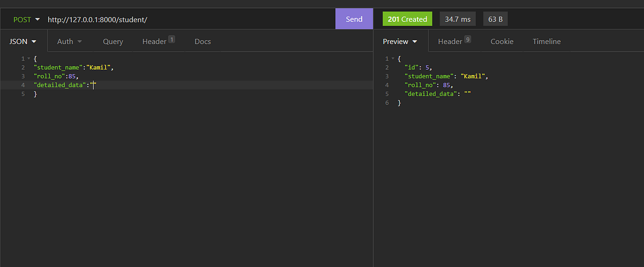Click the 34.7 ms response time tag

pos(458,19)
